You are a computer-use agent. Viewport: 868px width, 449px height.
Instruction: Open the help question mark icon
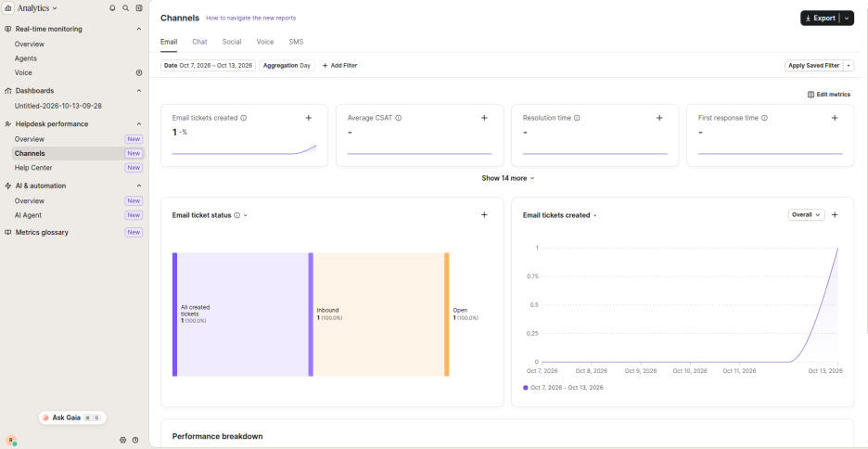click(x=135, y=440)
